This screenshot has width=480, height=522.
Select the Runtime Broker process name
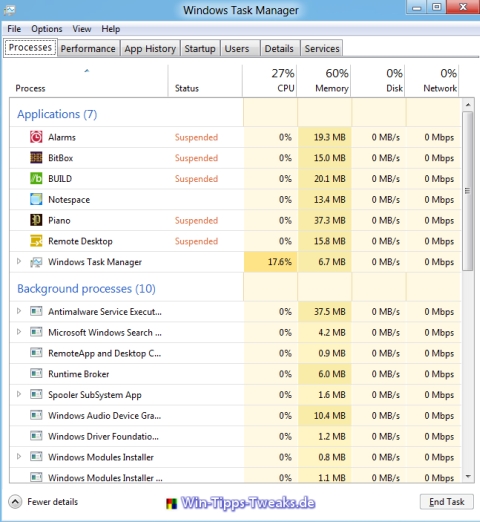pos(79,374)
